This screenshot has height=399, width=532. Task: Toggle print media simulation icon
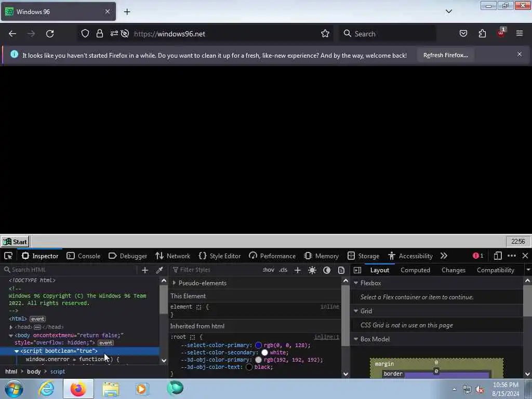(x=341, y=270)
